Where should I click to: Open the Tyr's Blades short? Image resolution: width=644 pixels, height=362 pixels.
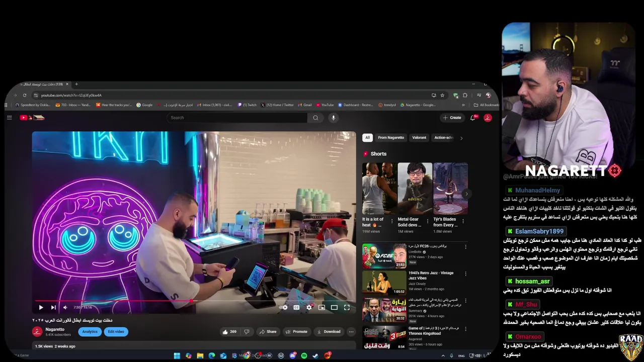point(450,189)
